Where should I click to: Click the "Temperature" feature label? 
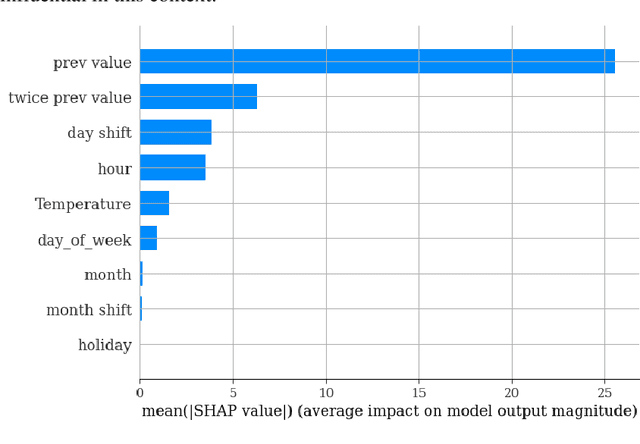pyautogui.click(x=83, y=204)
